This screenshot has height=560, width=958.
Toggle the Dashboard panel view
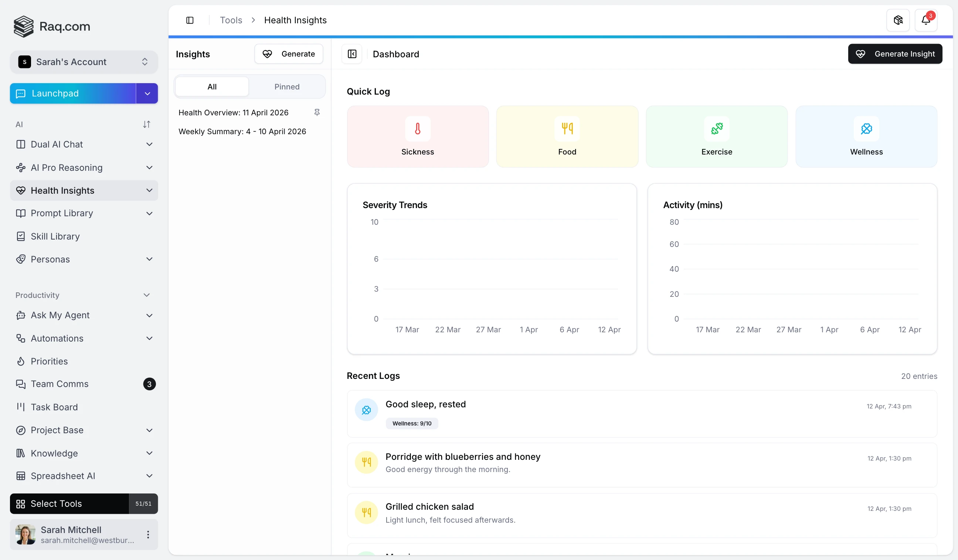[x=351, y=54]
